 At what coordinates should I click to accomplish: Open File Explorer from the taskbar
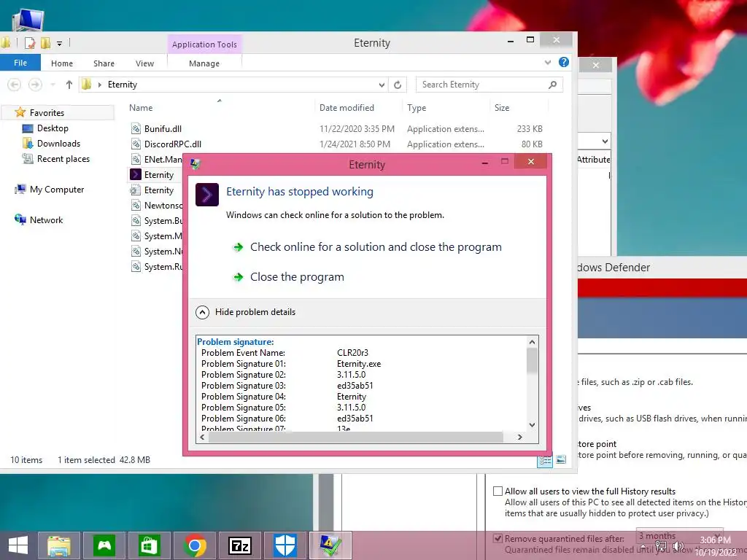(59, 545)
